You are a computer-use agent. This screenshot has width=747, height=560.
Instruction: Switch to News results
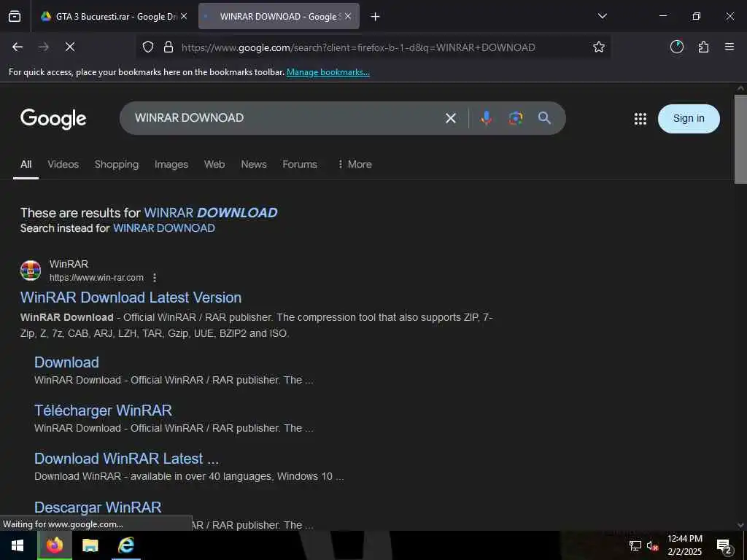[253, 164]
